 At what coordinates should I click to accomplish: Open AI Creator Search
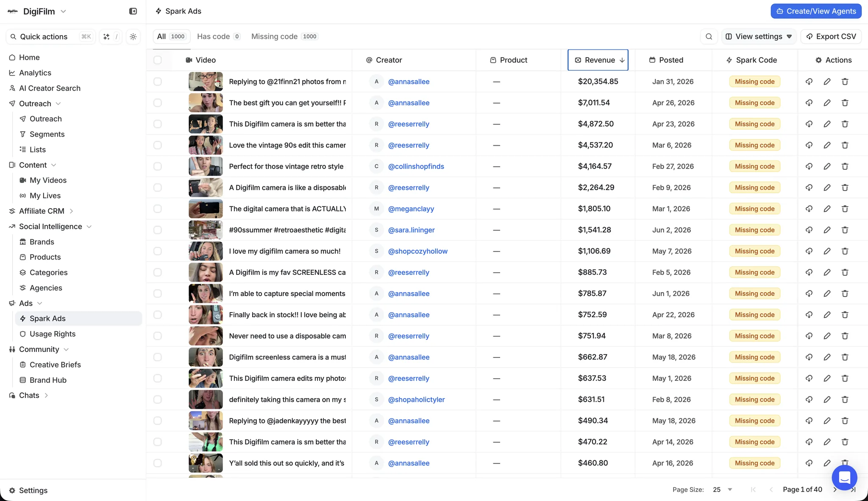[50, 88]
